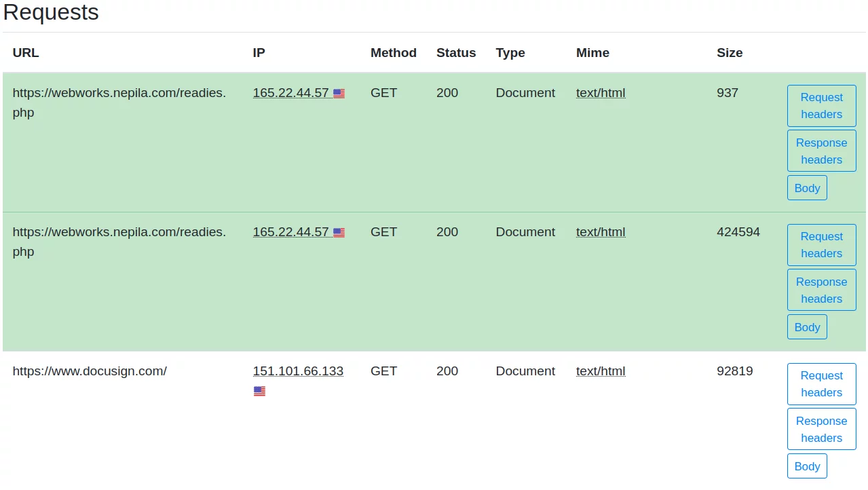Open the Body of the second readies.php request

coord(806,326)
